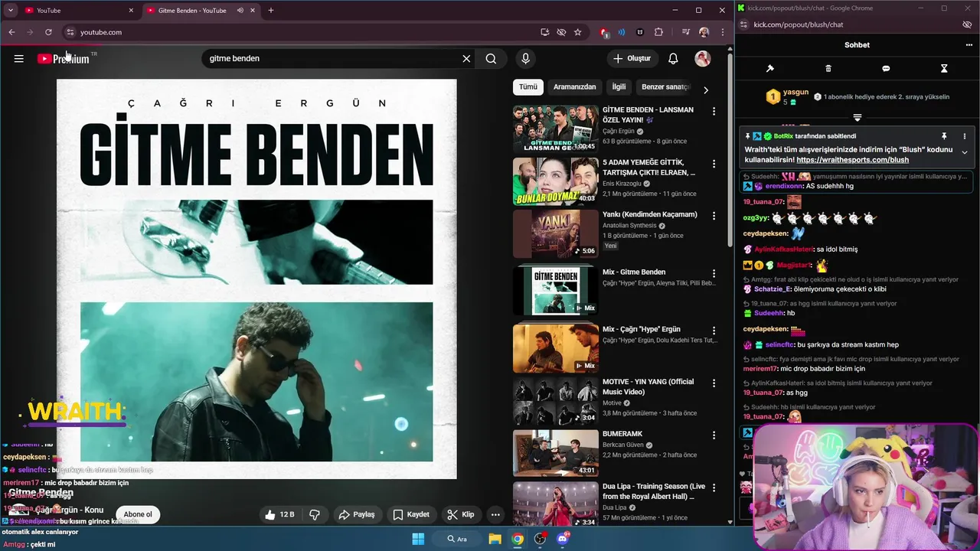Screen dimensions: 980x551
Task: Unpin the BotRix pinned message
Action: (944, 136)
